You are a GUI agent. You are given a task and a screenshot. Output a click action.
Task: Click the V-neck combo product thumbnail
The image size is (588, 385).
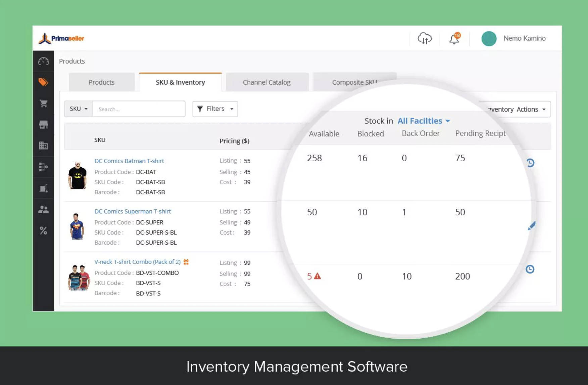coord(79,277)
